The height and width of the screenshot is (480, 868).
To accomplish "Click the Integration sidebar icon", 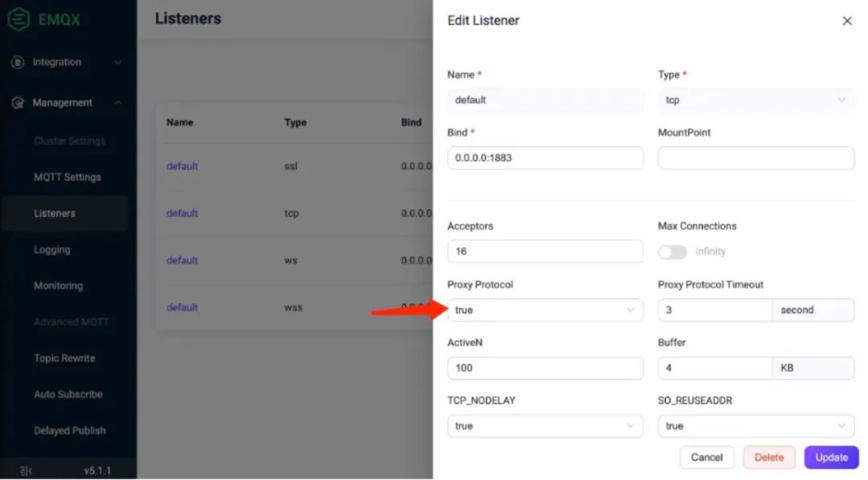I will (18, 62).
